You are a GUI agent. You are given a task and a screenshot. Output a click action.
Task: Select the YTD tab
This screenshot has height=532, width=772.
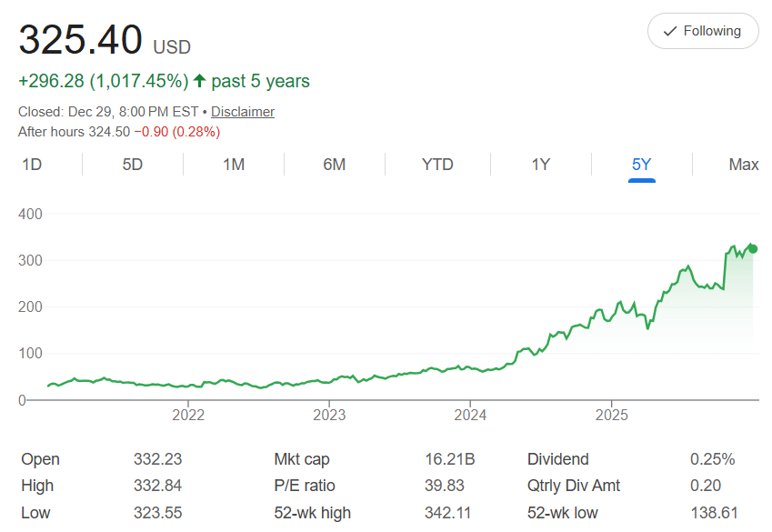click(x=437, y=165)
